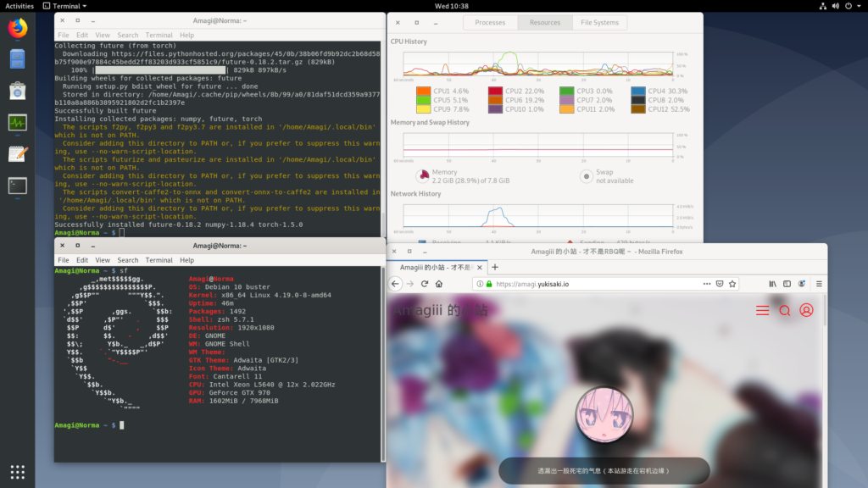Image resolution: width=868 pixels, height=488 pixels.
Task: Open Firefox hamburger menu
Action: pos(819,284)
